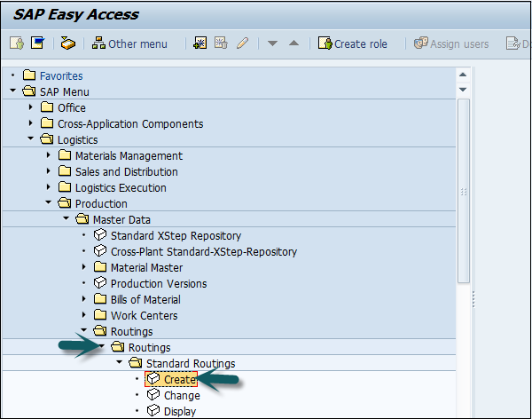Collapse the Logistics folder node
The image size is (532, 419).
31,139
